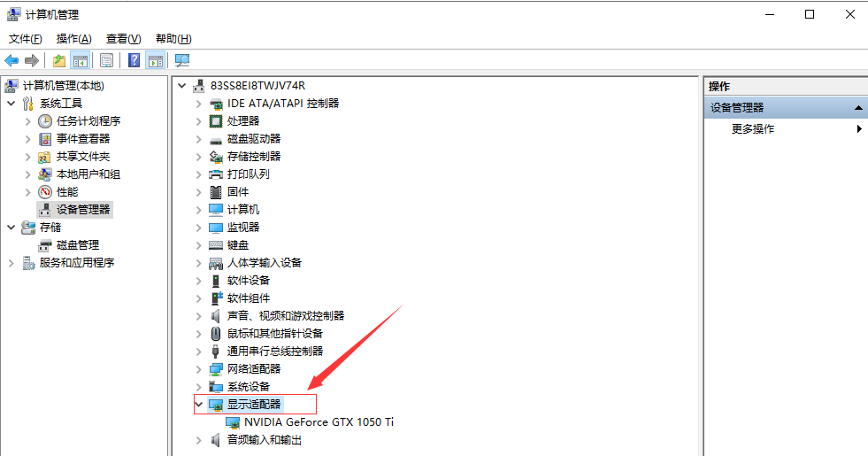The image size is (868, 456).
Task: Click the properties toolbar icon
Action: (106, 60)
